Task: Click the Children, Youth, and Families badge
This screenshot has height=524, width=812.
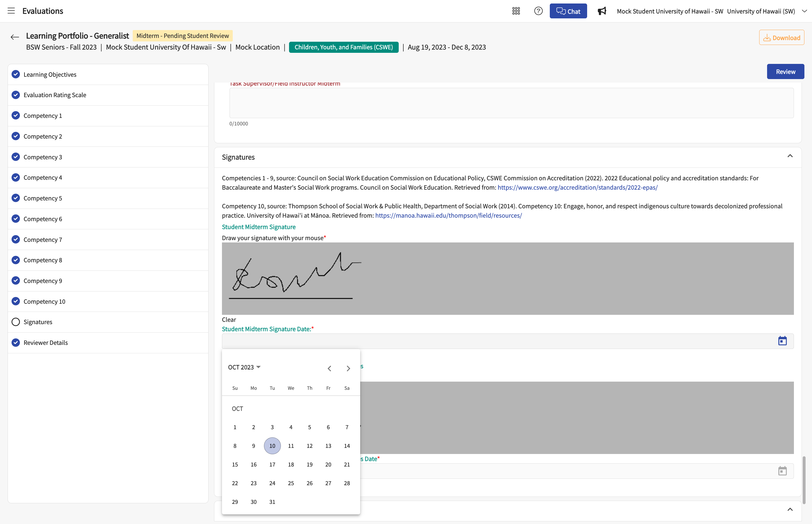Action: (344, 47)
